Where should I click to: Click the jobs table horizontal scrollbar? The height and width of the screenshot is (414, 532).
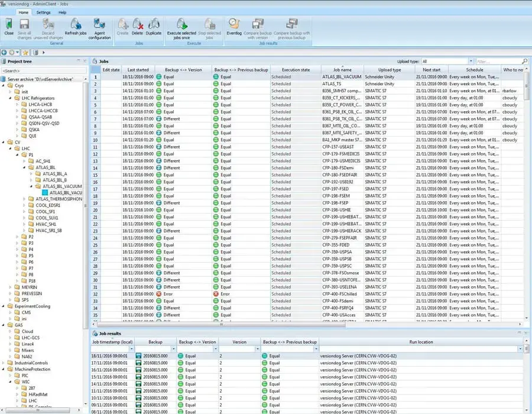(x=221, y=325)
